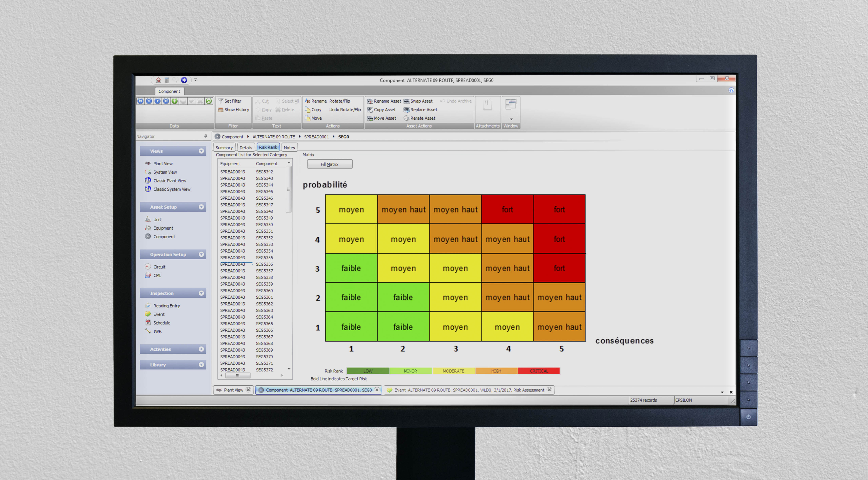Select the CRITICAL risk rank swatch

(539, 371)
